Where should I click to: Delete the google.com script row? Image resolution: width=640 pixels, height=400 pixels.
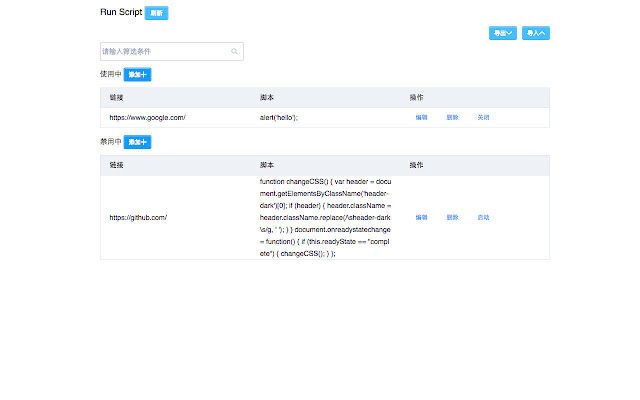click(452, 118)
